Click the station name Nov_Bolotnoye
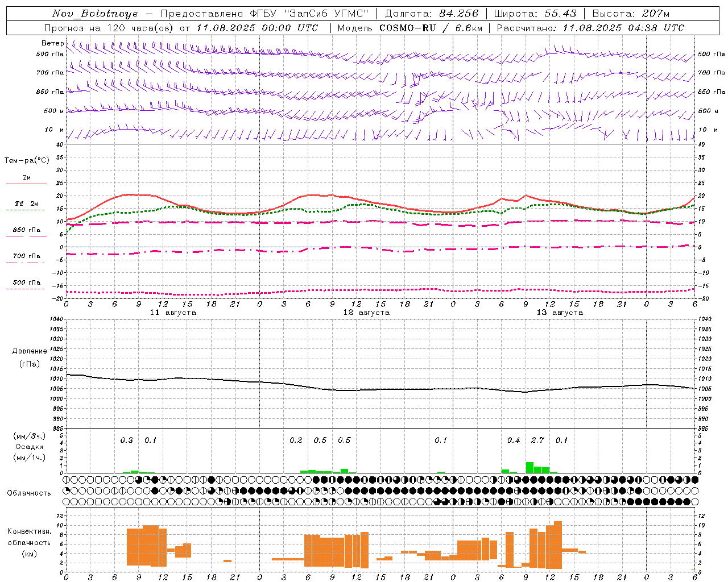 pyautogui.click(x=95, y=14)
